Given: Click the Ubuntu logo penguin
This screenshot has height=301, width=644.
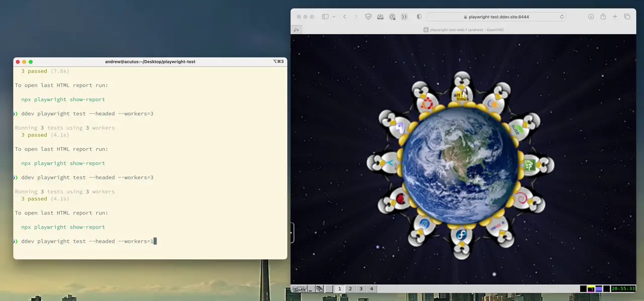Looking at the screenshot, I should point(426,100).
